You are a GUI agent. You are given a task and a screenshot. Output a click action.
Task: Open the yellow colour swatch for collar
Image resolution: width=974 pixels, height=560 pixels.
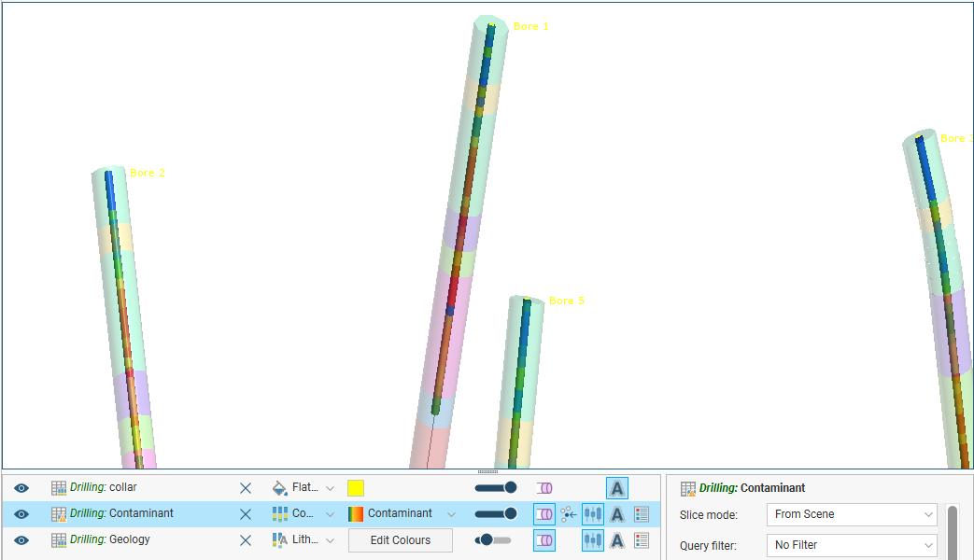(x=356, y=488)
